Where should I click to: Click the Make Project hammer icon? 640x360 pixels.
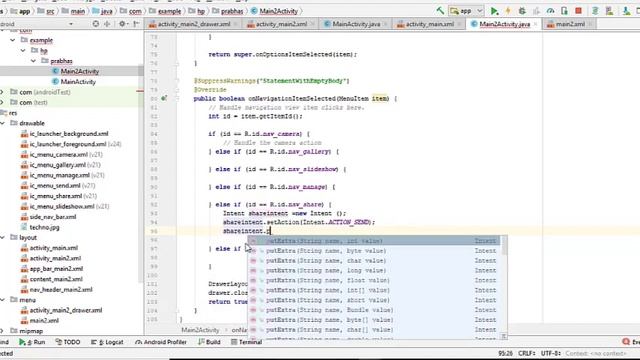(x=440, y=11)
